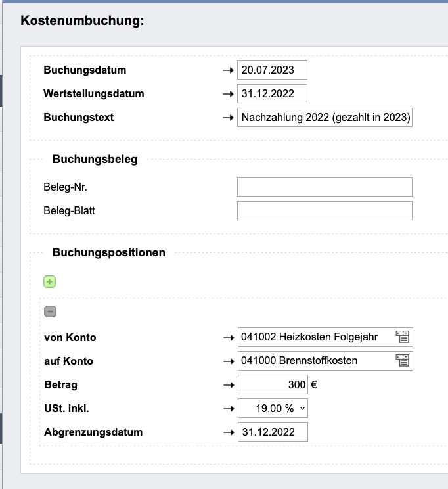The image size is (448, 489).
Task: Click the von Konto label
Action: (x=70, y=337)
